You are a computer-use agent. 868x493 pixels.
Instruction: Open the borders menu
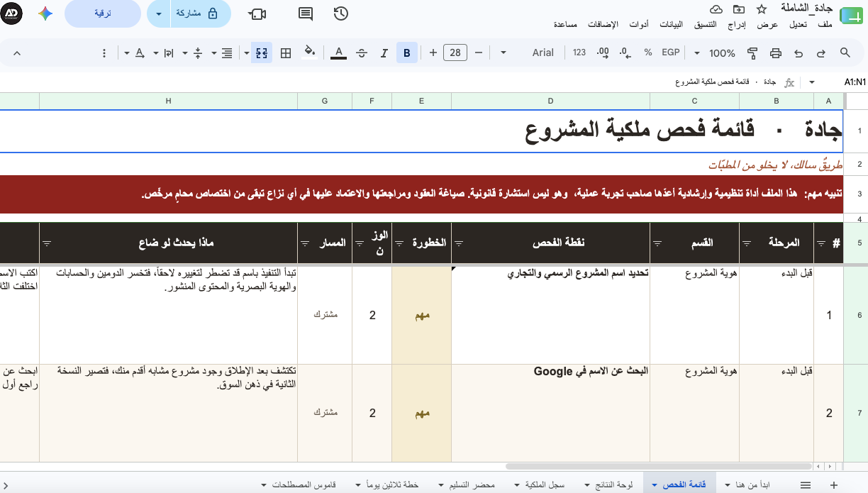(x=286, y=52)
